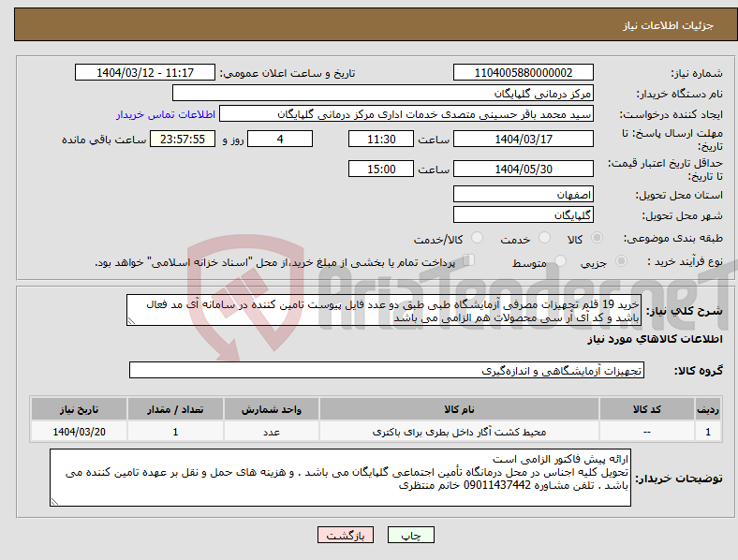Click the remaining days field showing 4
This screenshot has height=560, width=738.
(280, 139)
